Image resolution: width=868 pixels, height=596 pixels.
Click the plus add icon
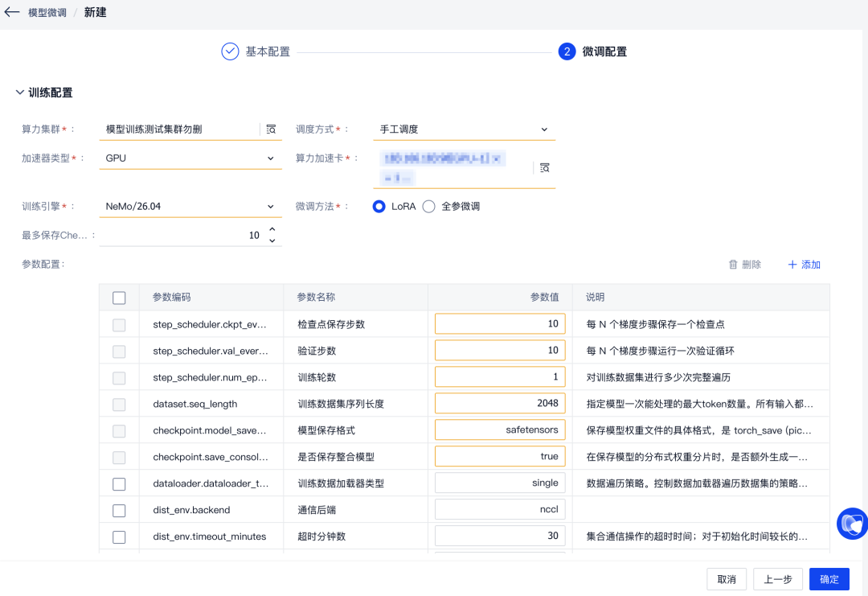click(x=792, y=265)
